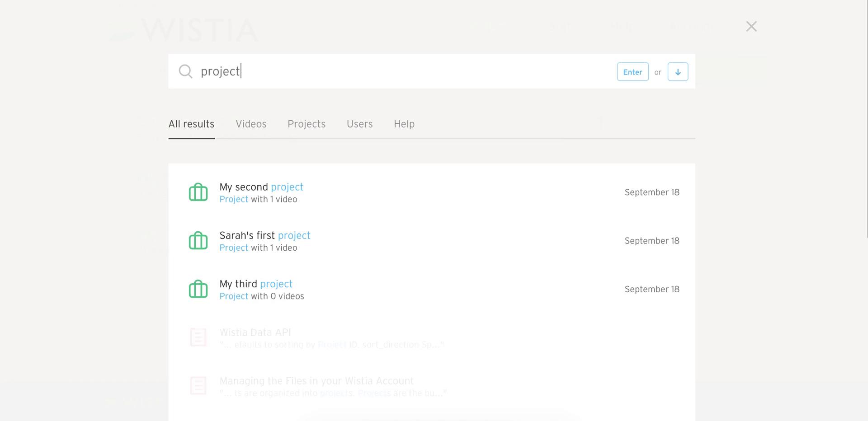Image resolution: width=868 pixels, height=421 pixels.
Task: Focus the search field containing 'project'
Action: point(431,71)
